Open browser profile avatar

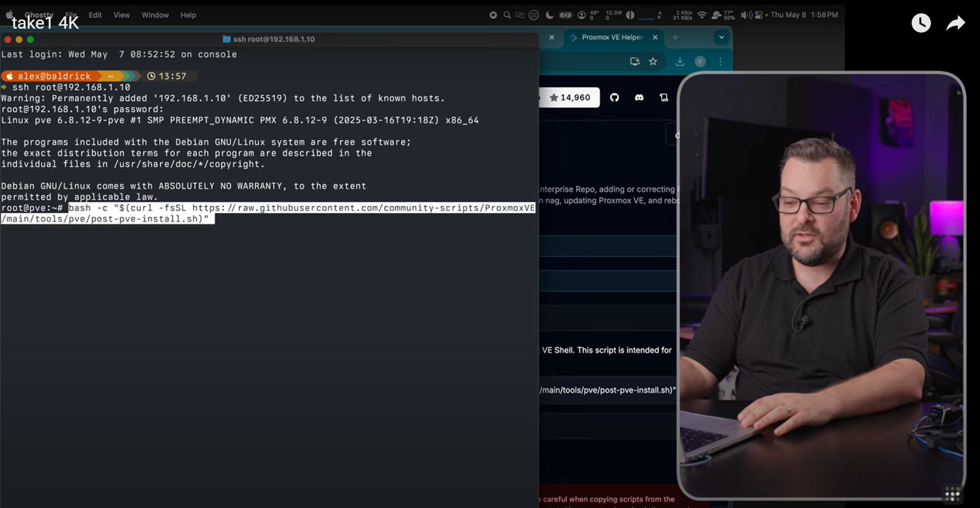click(700, 61)
